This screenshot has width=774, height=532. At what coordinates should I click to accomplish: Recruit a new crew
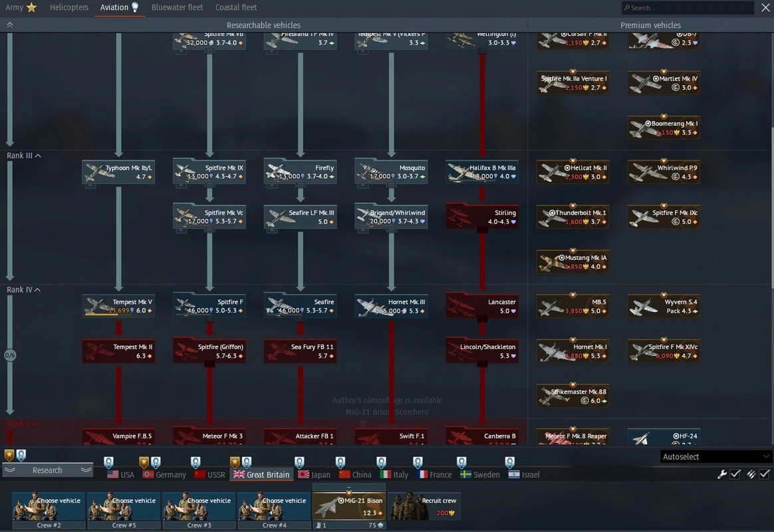[424, 507]
